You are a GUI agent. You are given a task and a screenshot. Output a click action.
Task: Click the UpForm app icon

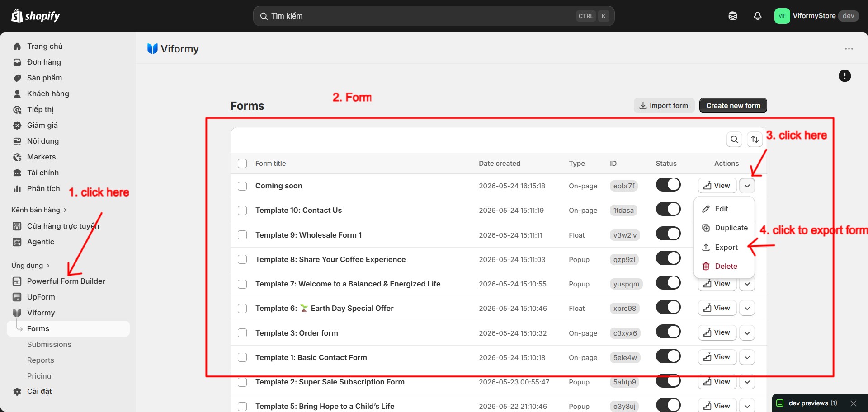pyautogui.click(x=17, y=297)
